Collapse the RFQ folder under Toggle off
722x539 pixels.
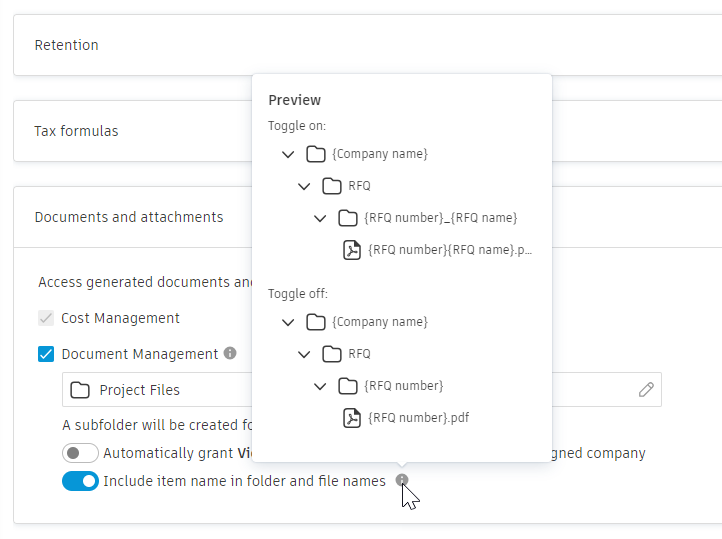coord(304,354)
